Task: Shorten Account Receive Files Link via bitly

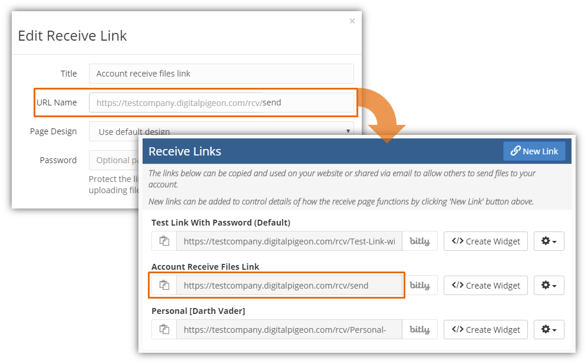Action: pos(419,285)
